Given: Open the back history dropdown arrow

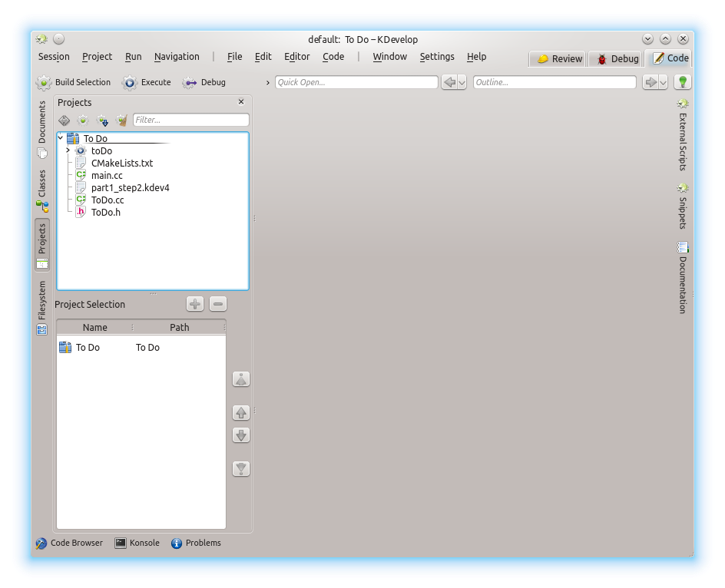Looking at the screenshot, I should pyautogui.click(x=462, y=82).
